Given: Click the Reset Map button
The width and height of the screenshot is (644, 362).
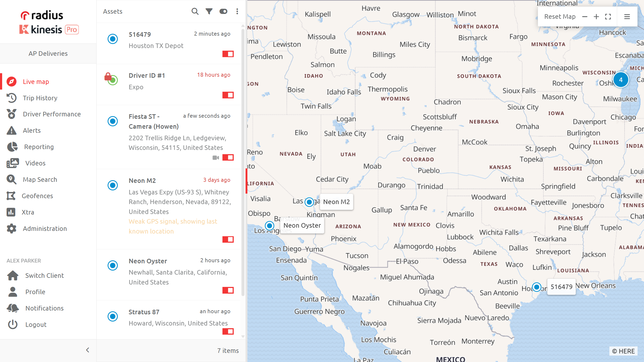Looking at the screenshot, I should (x=560, y=17).
